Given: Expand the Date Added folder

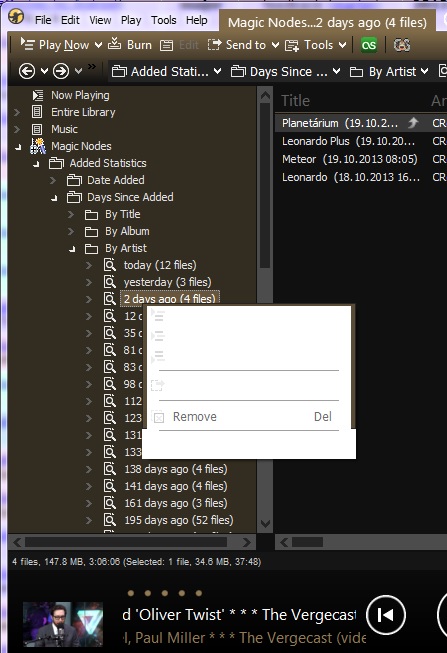Looking at the screenshot, I should point(53,180).
